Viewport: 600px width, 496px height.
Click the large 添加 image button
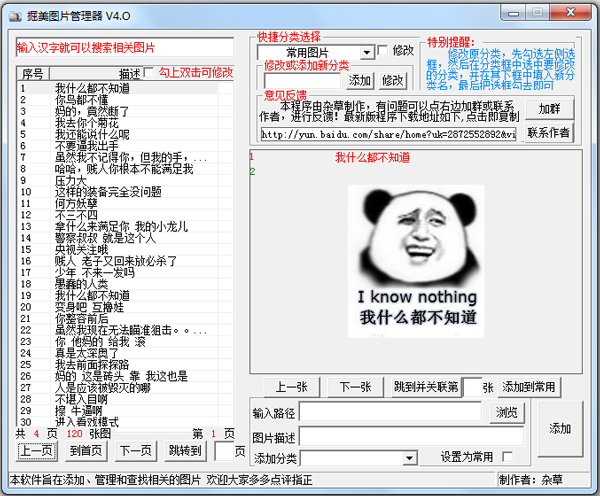tap(560, 429)
